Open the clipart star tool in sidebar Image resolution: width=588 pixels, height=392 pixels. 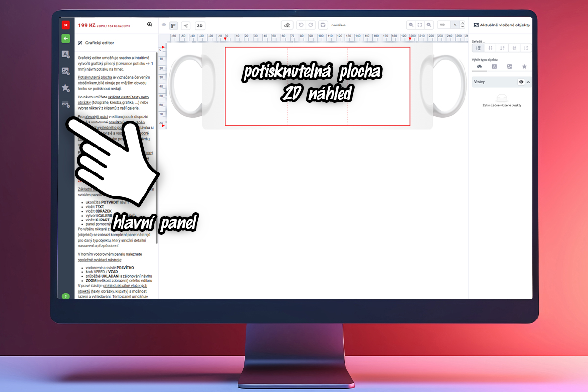click(66, 88)
